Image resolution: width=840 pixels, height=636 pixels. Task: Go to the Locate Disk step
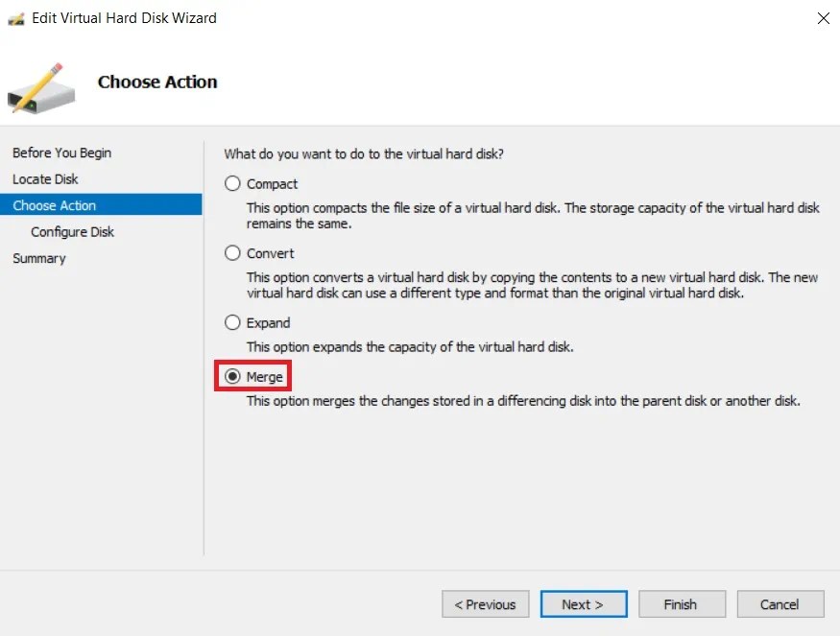click(x=45, y=178)
